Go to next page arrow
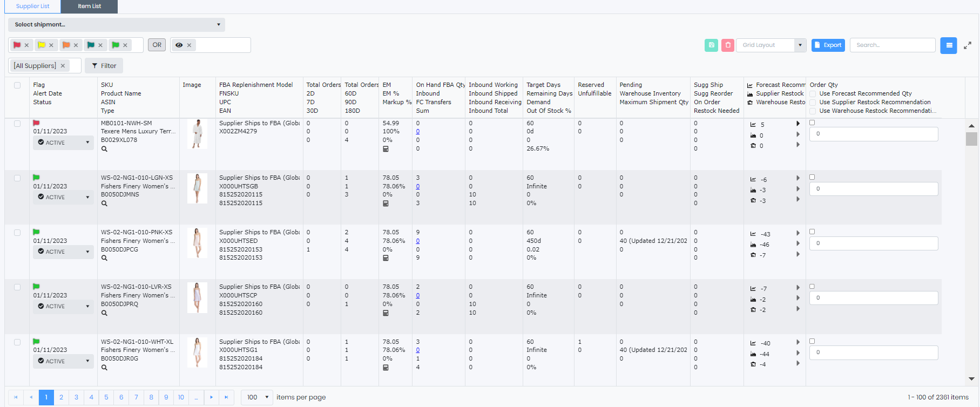 click(211, 397)
